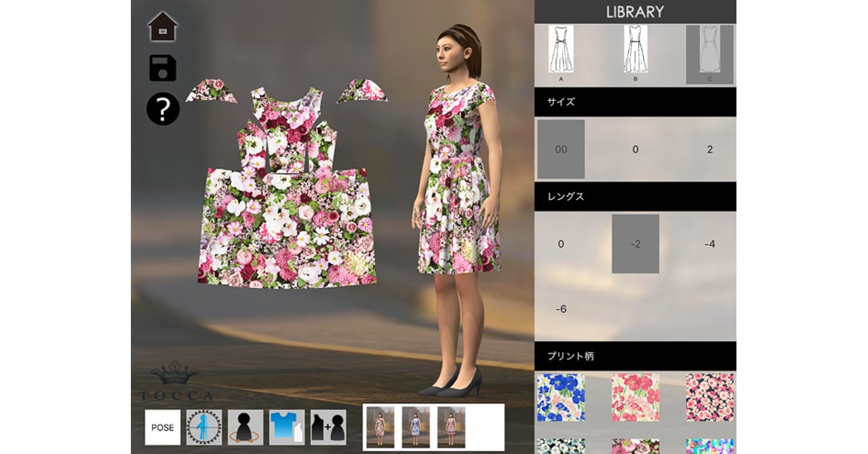Image resolution: width=868 pixels, height=454 pixels.
Task: Click the サイズ section header
Action: [x=635, y=102]
